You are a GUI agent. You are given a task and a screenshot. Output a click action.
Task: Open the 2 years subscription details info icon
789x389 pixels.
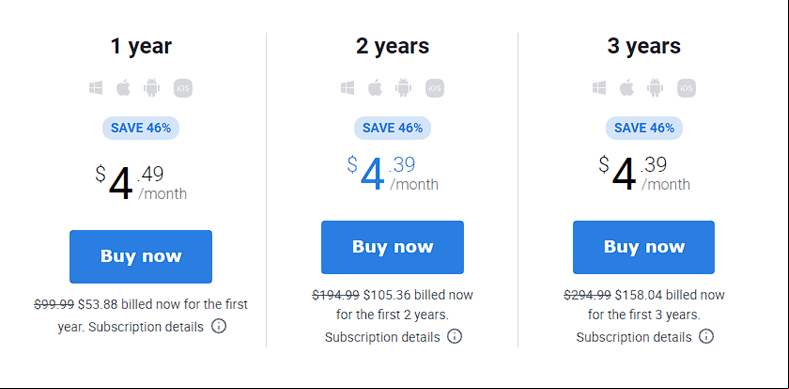click(454, 336)
